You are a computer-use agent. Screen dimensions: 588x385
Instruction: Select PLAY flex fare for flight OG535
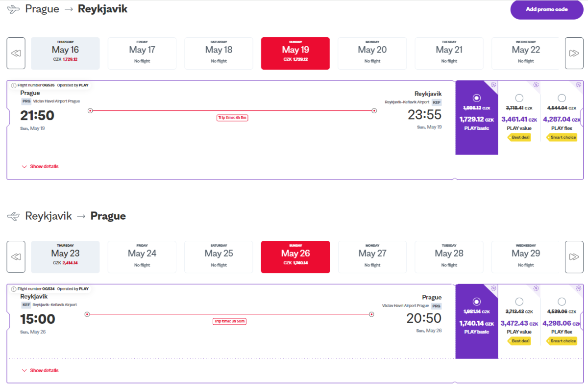(x=562, y=98)
